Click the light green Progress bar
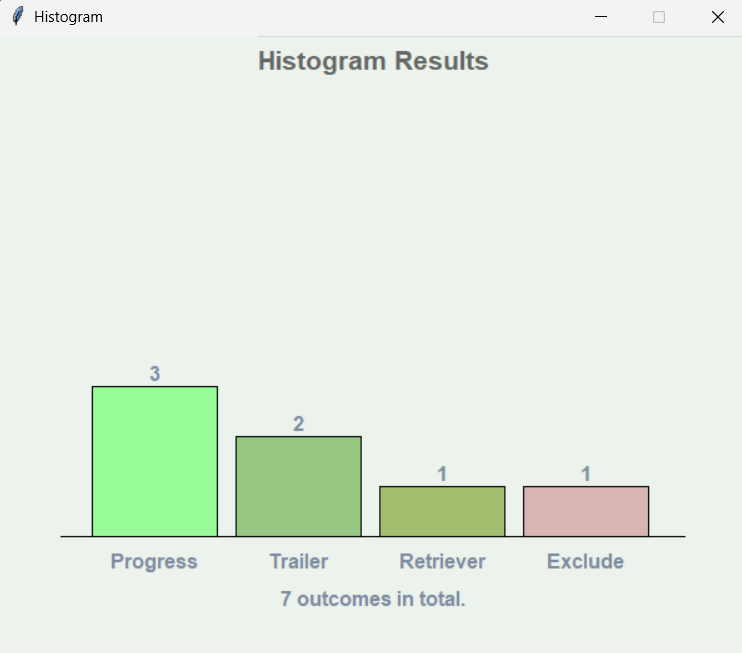Viewport: 742px width, 653px height. pos(155,461)
